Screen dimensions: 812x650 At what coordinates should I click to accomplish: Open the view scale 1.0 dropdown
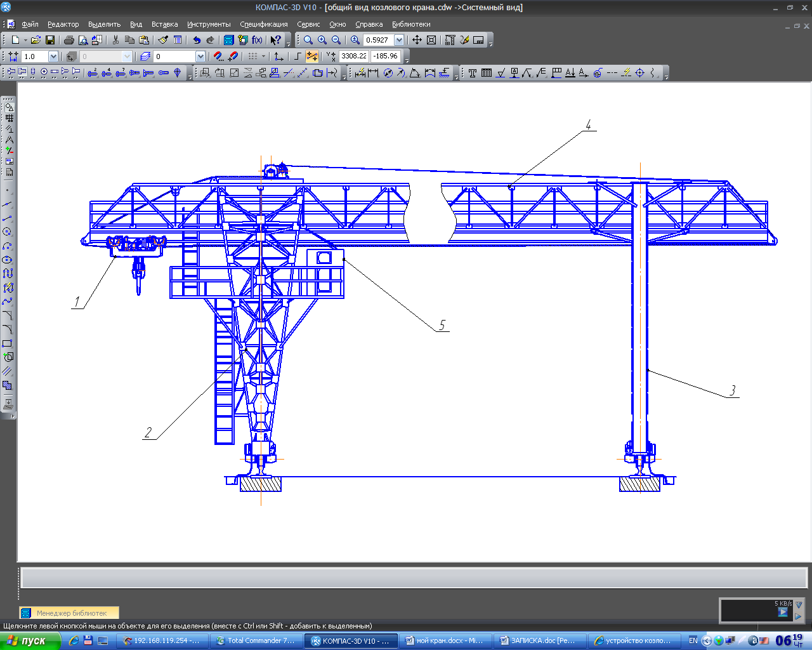click(53, 56)
